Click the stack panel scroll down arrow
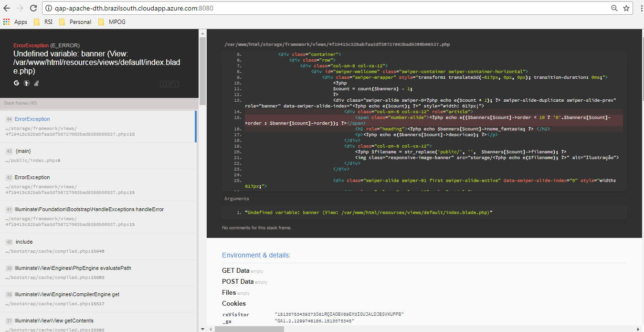The width and height of the screenshot is (644, 332). tap(202, 328)
